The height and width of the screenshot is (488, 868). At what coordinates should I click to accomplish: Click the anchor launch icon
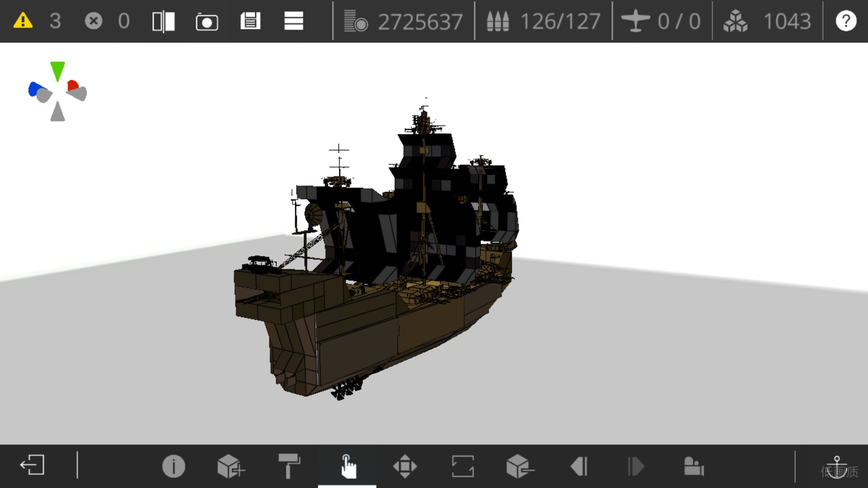tap(837, 466)
